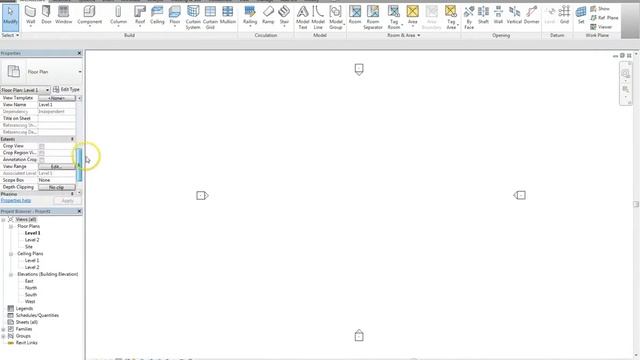Screen dimensions: 640x360
Task: Open the South elevation view
Action: [x=31, y=295]
